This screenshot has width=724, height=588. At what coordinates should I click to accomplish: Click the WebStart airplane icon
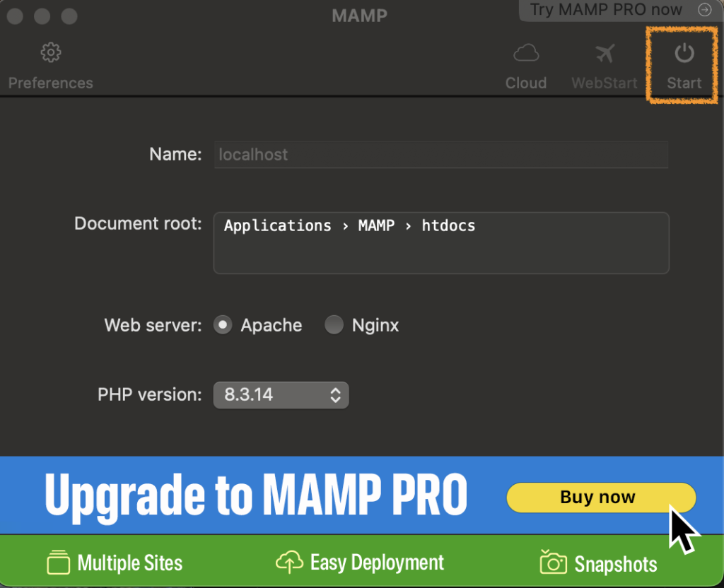click(605, 54)
